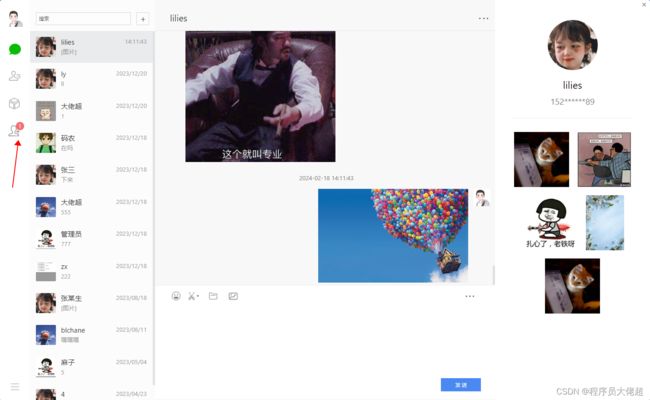Open the three-dot menu in the lilies chat header
650x400 pixels.
[x=483, y=18]
